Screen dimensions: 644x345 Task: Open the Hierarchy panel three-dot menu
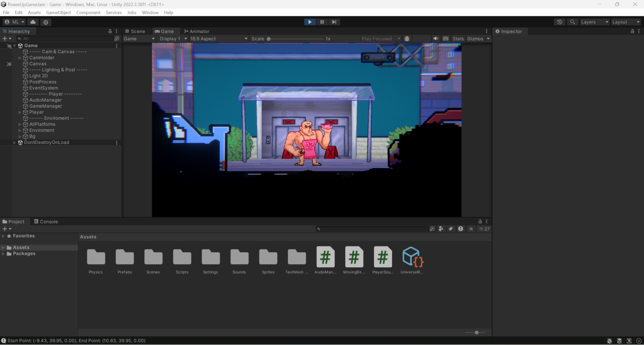pyautogui.click(x=117, y=31)
